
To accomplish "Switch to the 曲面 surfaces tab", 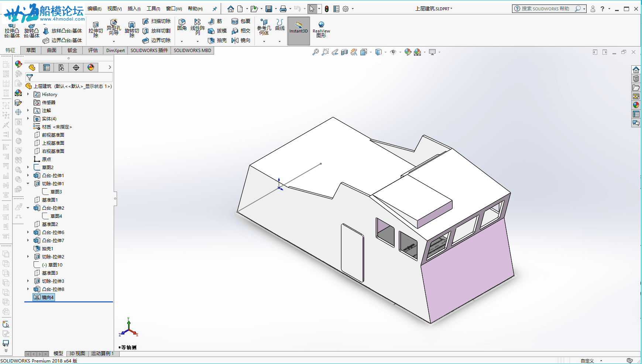I will [x=52, y=51].
